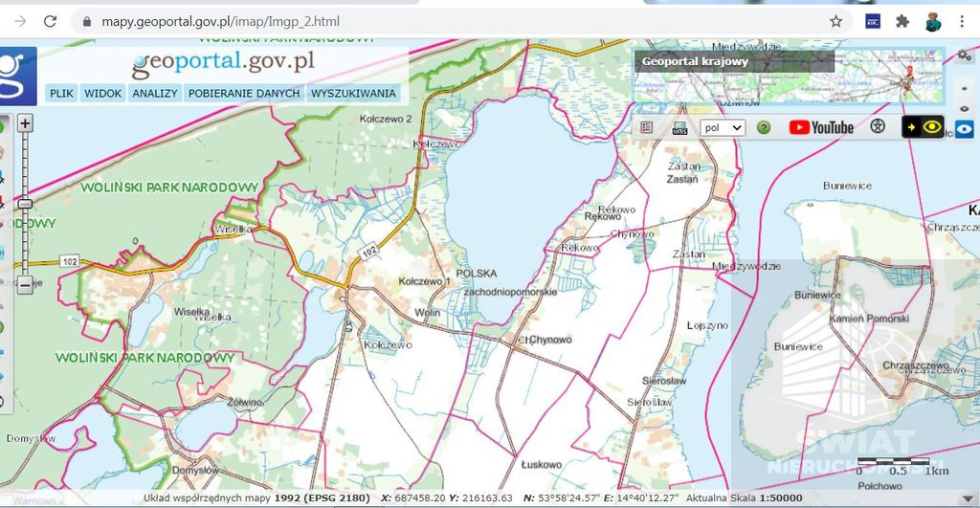Bookmark this page with the star
This screenshot has height=508, width=980.
click(x=835, y=21)
